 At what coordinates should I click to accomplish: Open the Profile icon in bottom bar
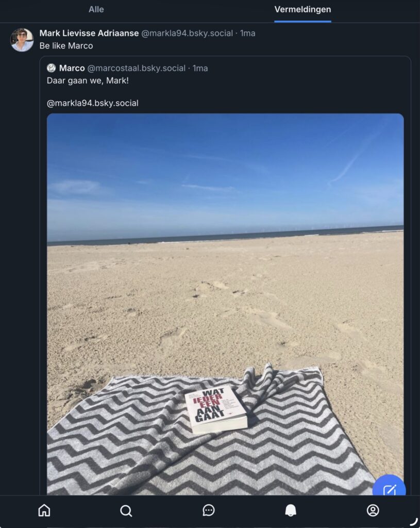point(373,510)
